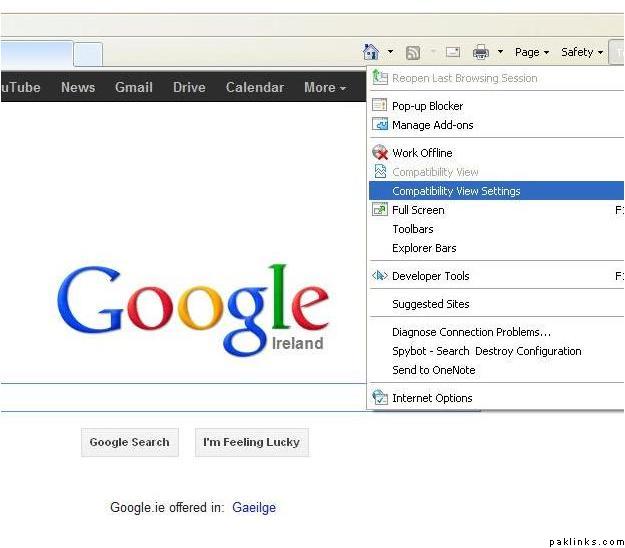The image size is (625, 548).
Task: Select Compatibility View Settings menu item
Action: click(456, 191)
